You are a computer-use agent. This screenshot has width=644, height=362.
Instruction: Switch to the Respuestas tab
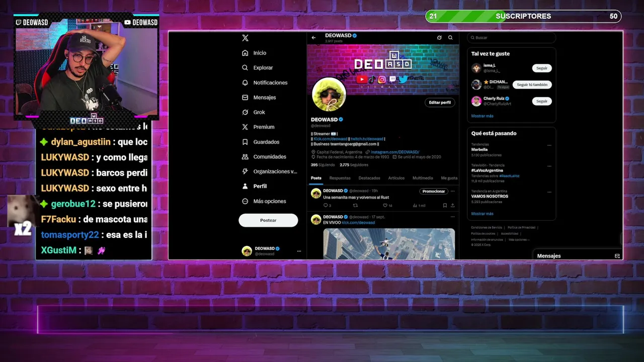click(340, 178)
